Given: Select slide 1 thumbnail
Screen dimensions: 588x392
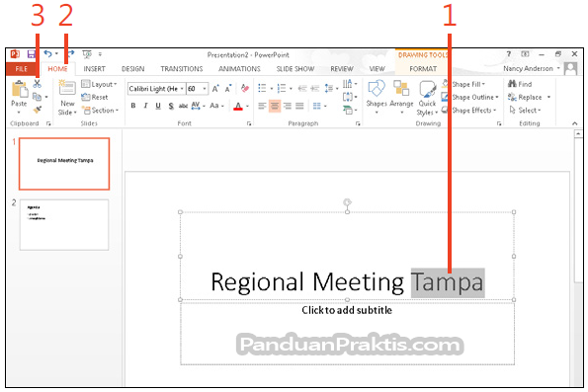Looking at the screenshot, I should point(64,163).
